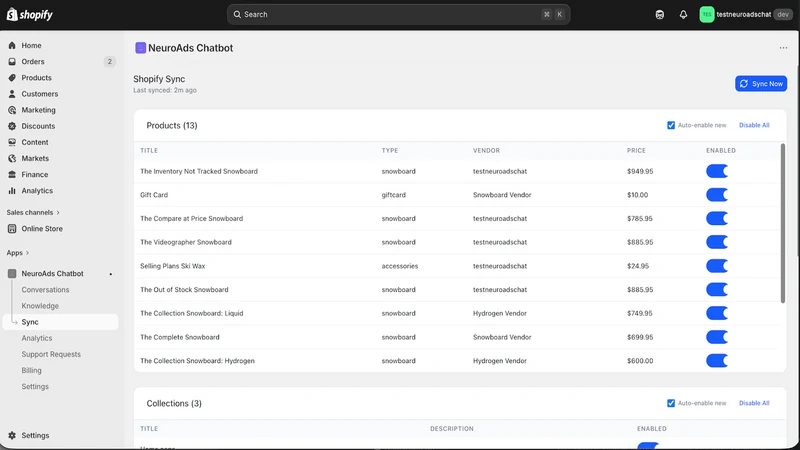The image size is (800, 450).
Task: Uncheck Auto-enable new for Collections
Action: 671,403
